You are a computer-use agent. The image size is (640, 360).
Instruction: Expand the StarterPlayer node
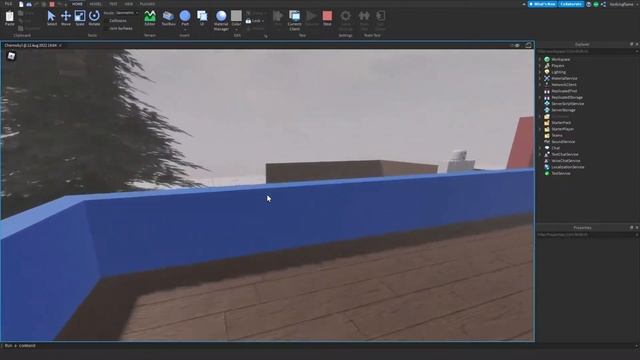540,129
